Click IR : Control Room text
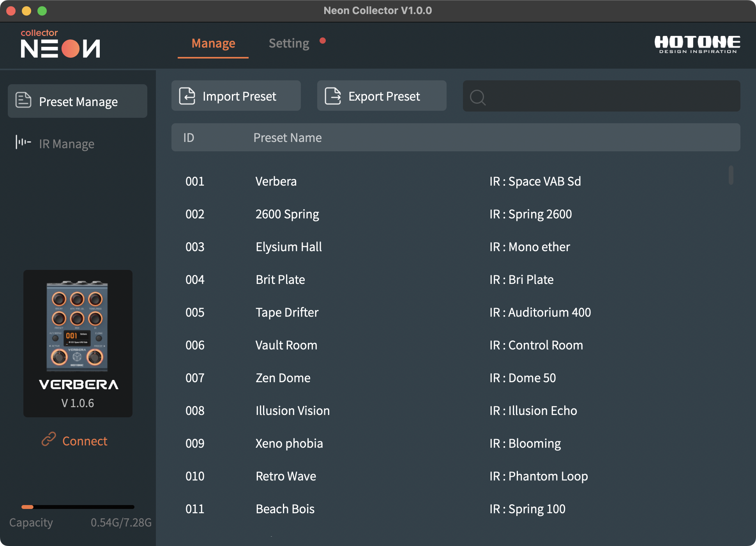Screen dimensions: 756x546 tap(536, 345)
